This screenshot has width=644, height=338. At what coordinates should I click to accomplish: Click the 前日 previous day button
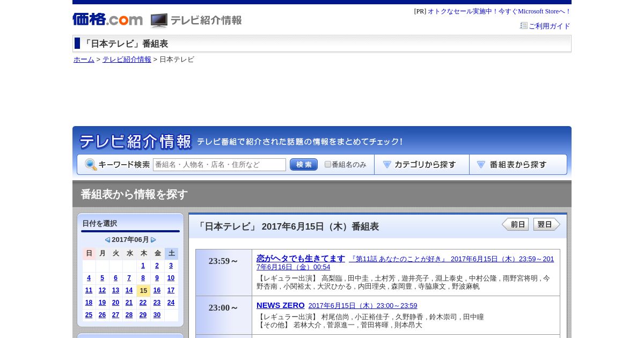pyautogui.click(x=515, y=224)
